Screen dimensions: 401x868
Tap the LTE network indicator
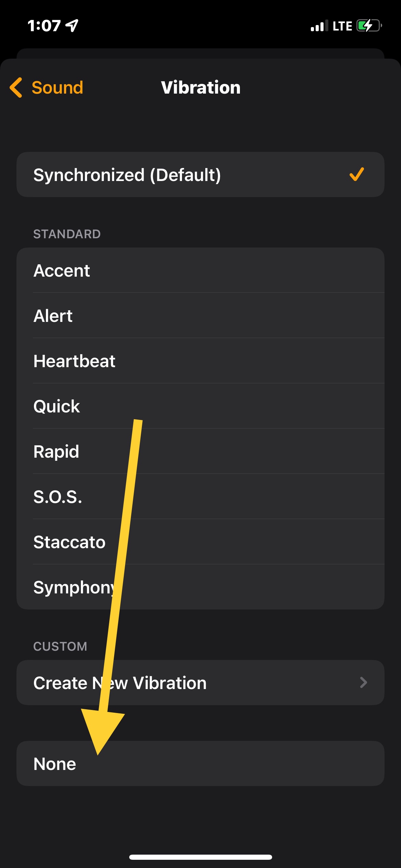342,26
